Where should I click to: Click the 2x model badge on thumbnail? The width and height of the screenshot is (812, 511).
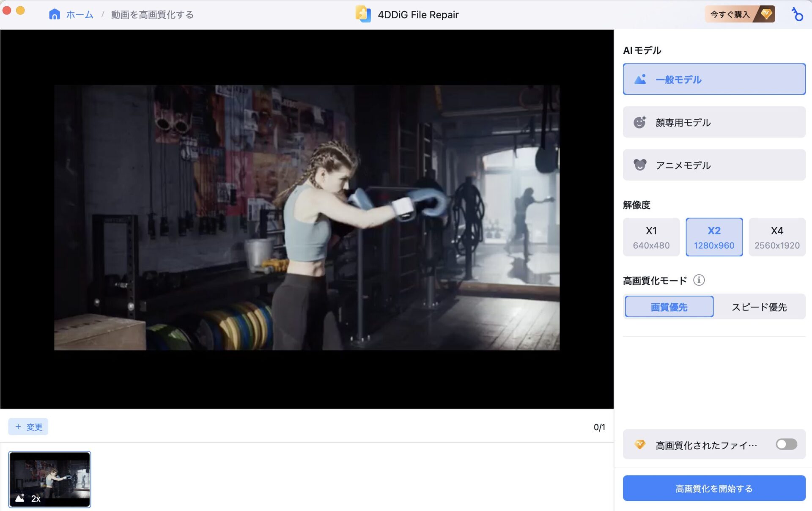click(x=28, y=499)
